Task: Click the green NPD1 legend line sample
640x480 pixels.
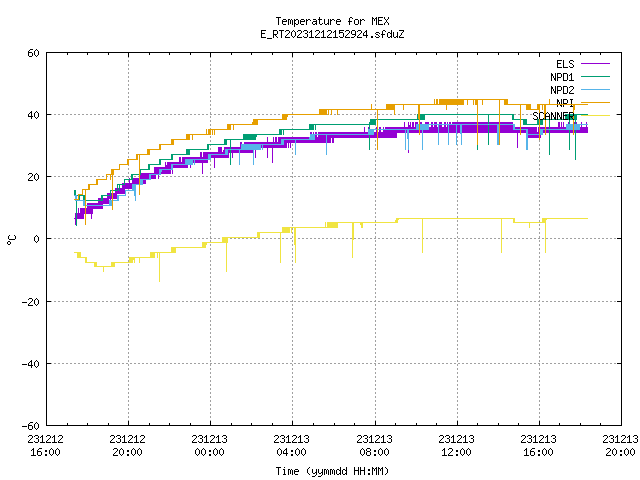Action: pyautogui.click(x=596, y=77)
